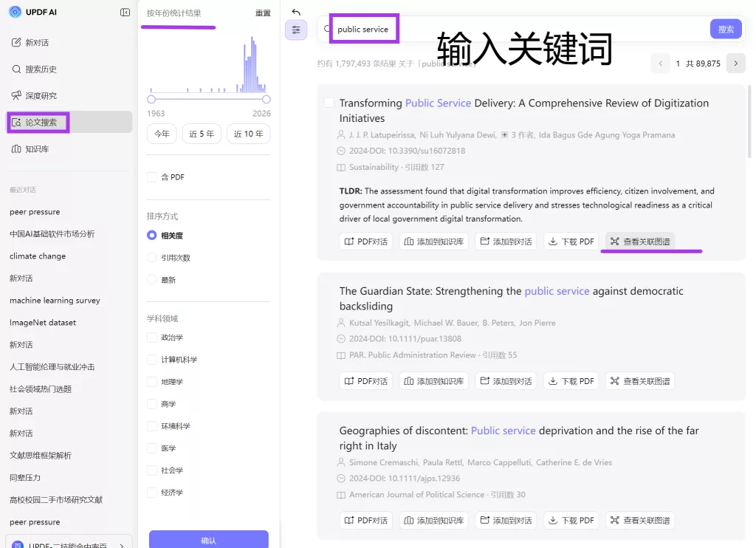Screen dimensions: 756x548
Task: Click the back arrow icon above filters
Action: click(296, 12)
